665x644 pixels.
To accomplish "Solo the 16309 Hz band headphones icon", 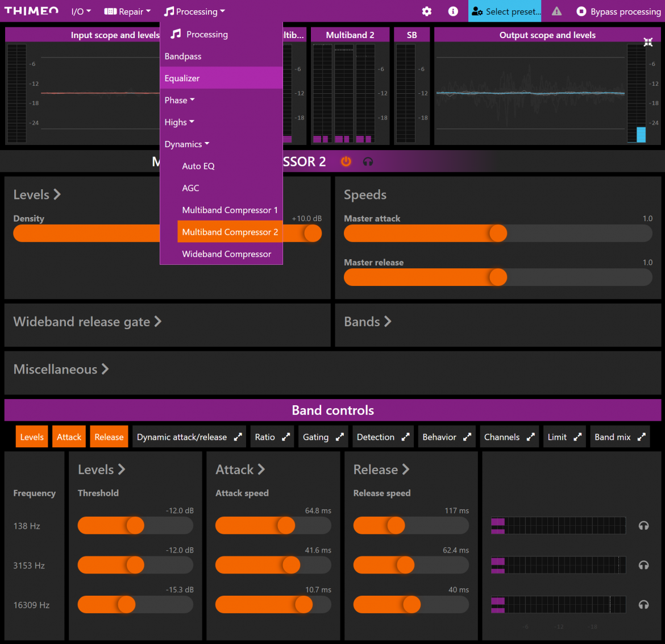I will pos(643,605).
